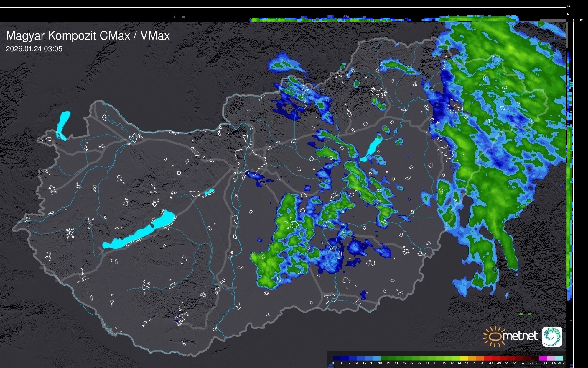Click the metnet wordmark text
Screen dimensions: 588x368
point(520,336)
